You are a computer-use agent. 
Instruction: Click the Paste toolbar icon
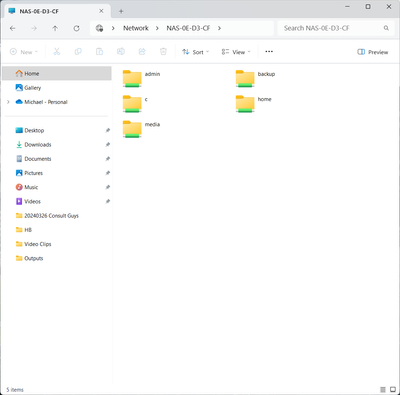pyautogui.click(x=99, y=52)
